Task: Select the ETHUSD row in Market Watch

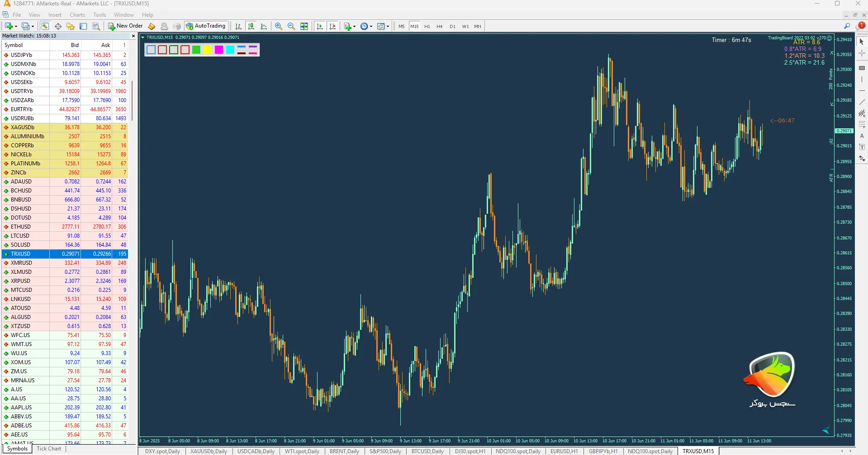Action: coord(21,227)
